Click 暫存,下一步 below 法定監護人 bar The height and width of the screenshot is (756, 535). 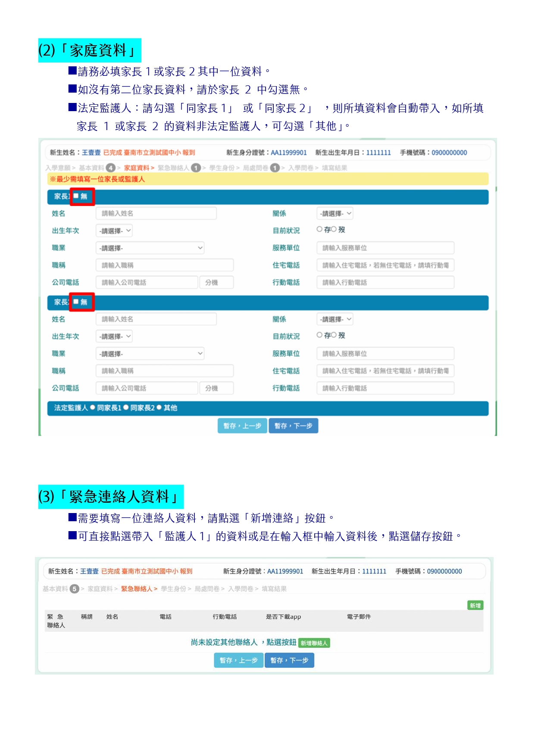click(293, 426)
